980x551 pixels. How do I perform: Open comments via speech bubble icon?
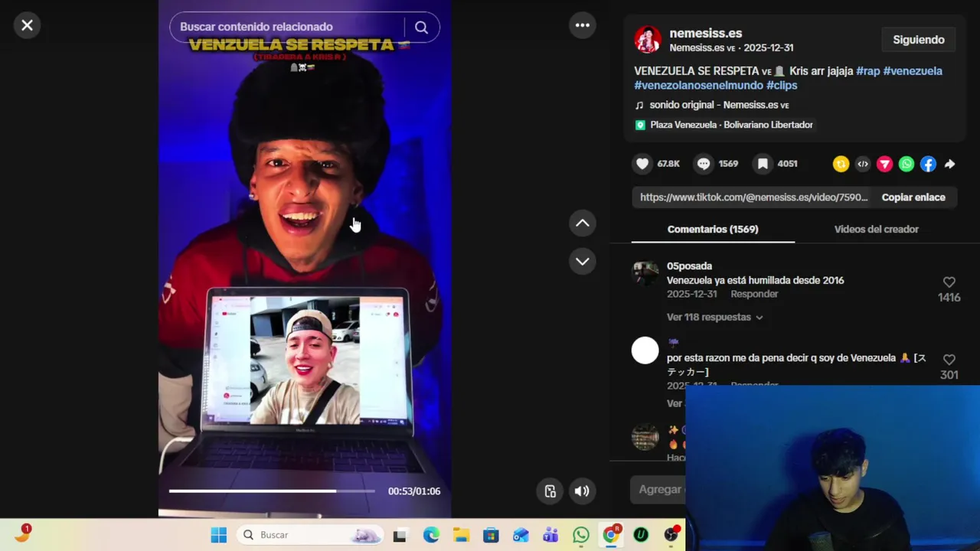703,164
